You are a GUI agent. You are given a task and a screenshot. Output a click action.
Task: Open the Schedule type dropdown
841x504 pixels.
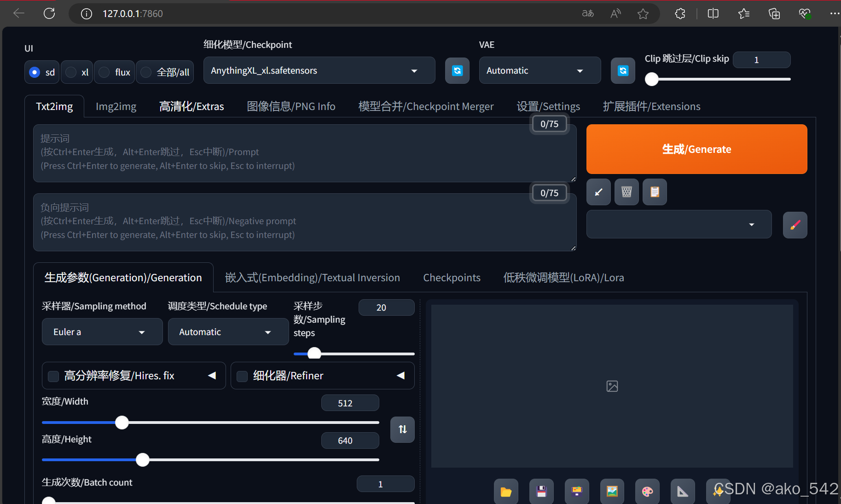point(228,332)
